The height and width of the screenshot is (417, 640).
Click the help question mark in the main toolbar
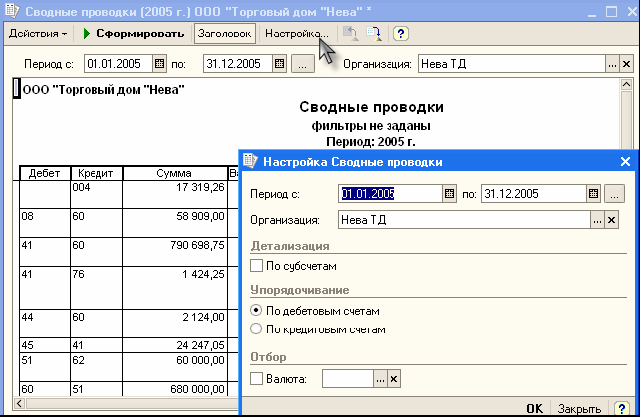401,33
